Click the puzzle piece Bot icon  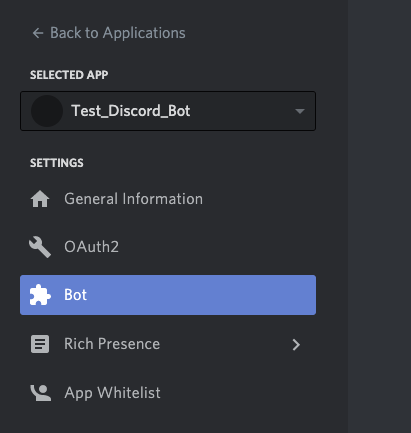click(x=40, y=295)
